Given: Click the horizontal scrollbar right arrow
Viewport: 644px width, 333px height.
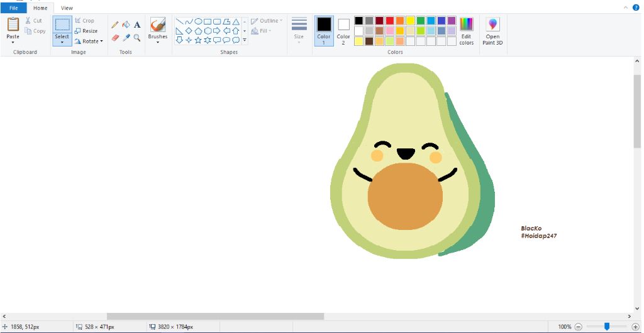Looking at the screenshot, I should [630, 316].
